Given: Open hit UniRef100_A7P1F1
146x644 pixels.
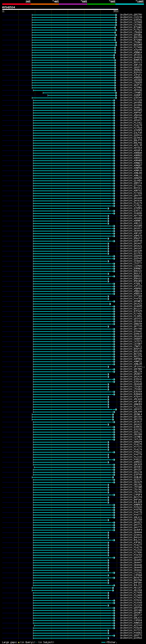Looking at the screenshot, I should coord(131,75).
